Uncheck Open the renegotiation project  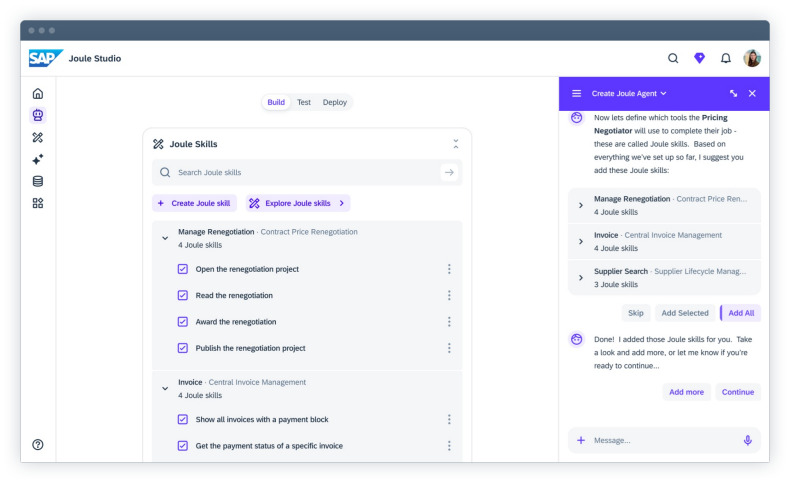click(x=183, y=269)
